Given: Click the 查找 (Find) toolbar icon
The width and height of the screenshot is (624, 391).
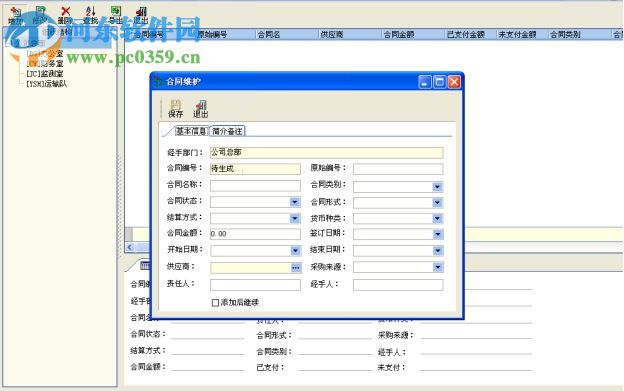Looking at the screenshot, I should point(90,15).
